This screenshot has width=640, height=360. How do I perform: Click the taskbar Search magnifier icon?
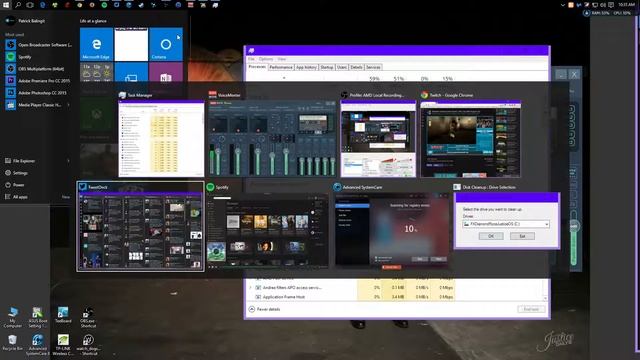[x=18, y=5]
